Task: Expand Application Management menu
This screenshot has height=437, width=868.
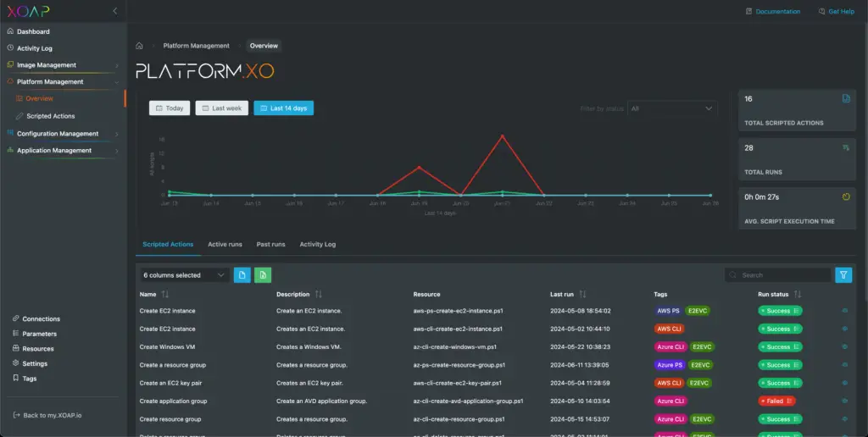Action: click(63, 150)
